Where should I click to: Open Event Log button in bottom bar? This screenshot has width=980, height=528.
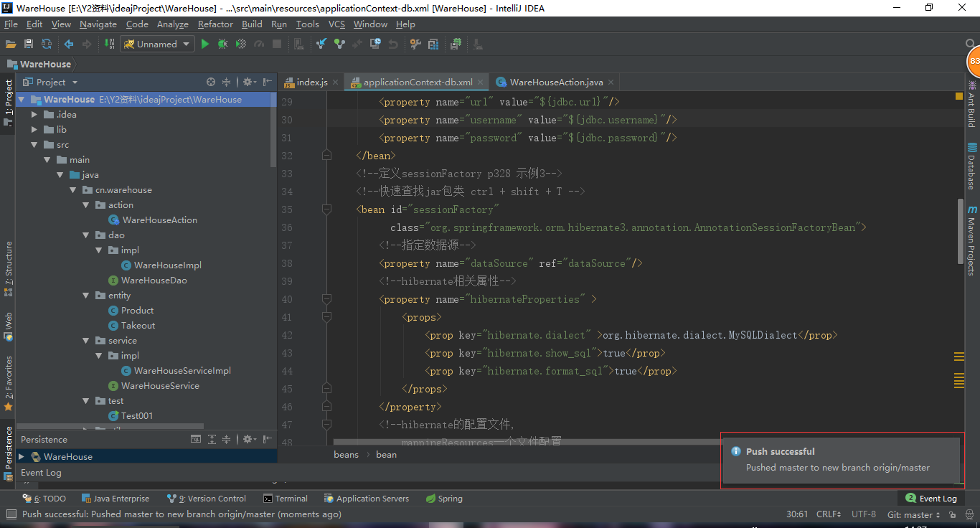click(931, 499)
